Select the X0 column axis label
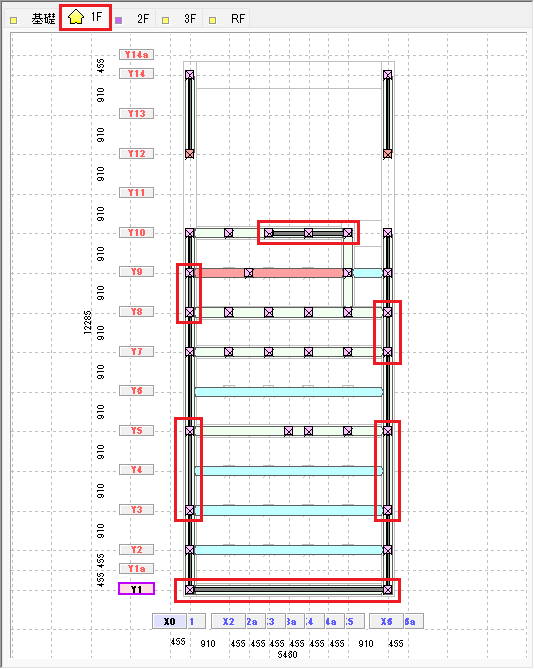The height and width of the screenshot is (669, 534). tap(169, 621)
